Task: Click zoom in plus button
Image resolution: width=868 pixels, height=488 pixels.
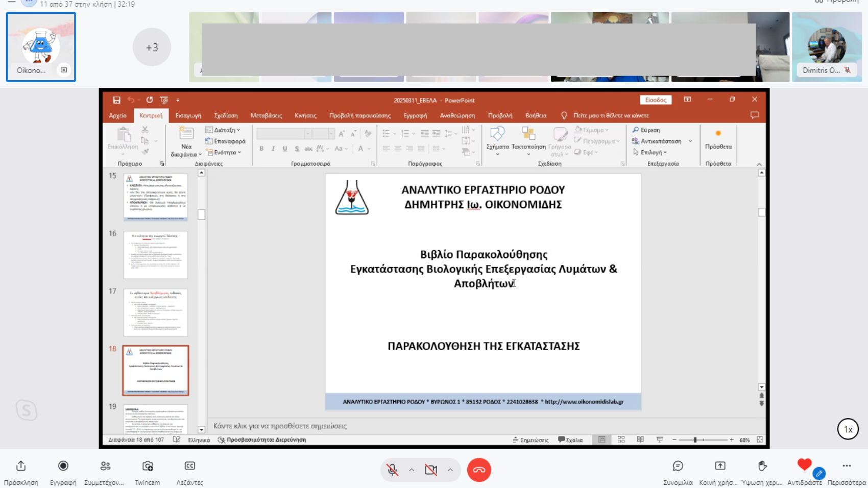Action: coord(732,440)
